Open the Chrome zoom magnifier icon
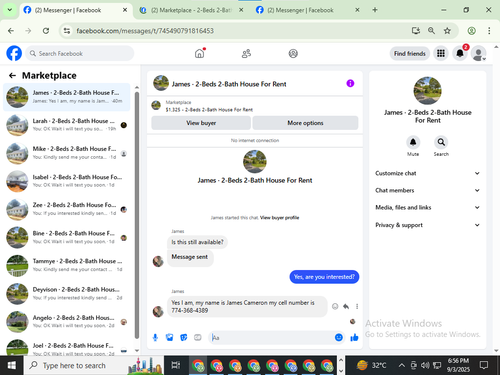The image size is (500, 375). tap(431, 31)
